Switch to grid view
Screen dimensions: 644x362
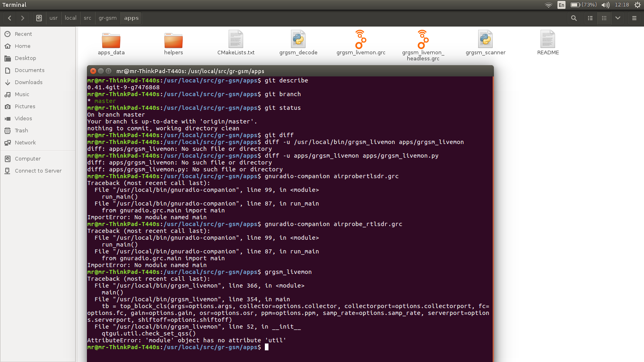click(604, 18)
